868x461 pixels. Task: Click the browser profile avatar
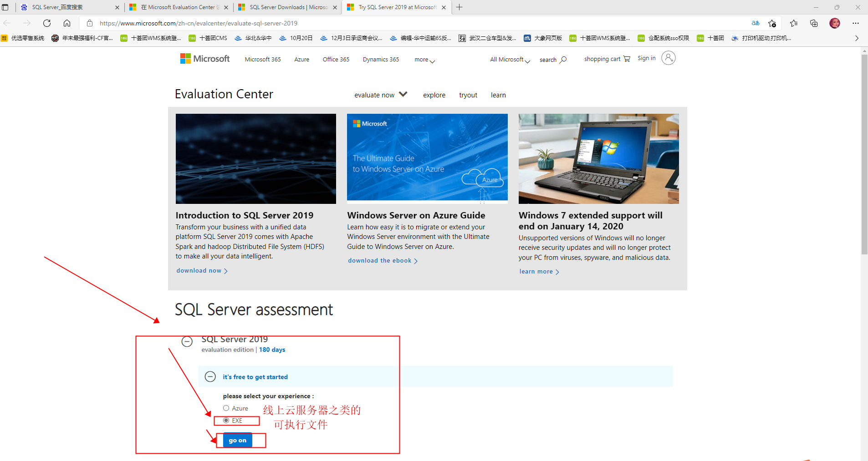pos(835,23)
